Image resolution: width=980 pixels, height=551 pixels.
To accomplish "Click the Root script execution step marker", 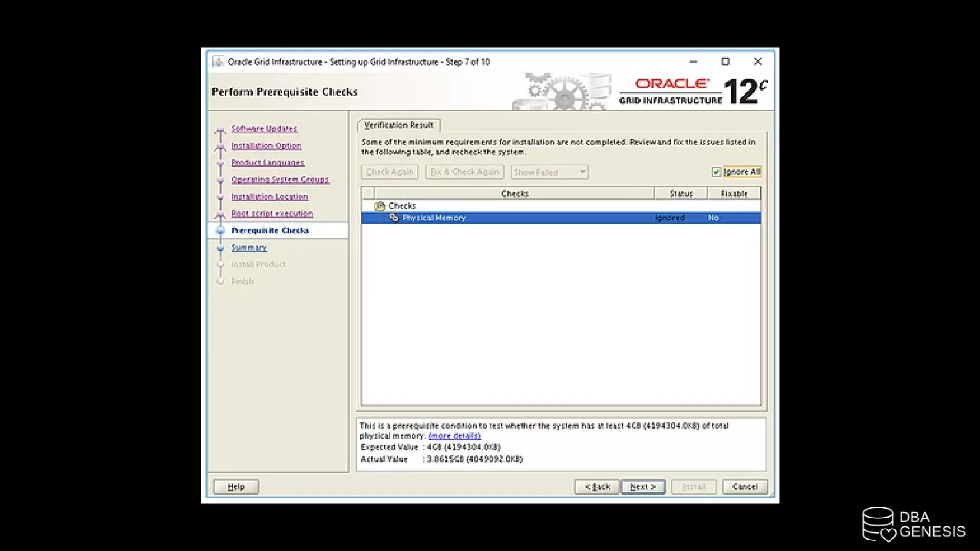I will 220,214.
